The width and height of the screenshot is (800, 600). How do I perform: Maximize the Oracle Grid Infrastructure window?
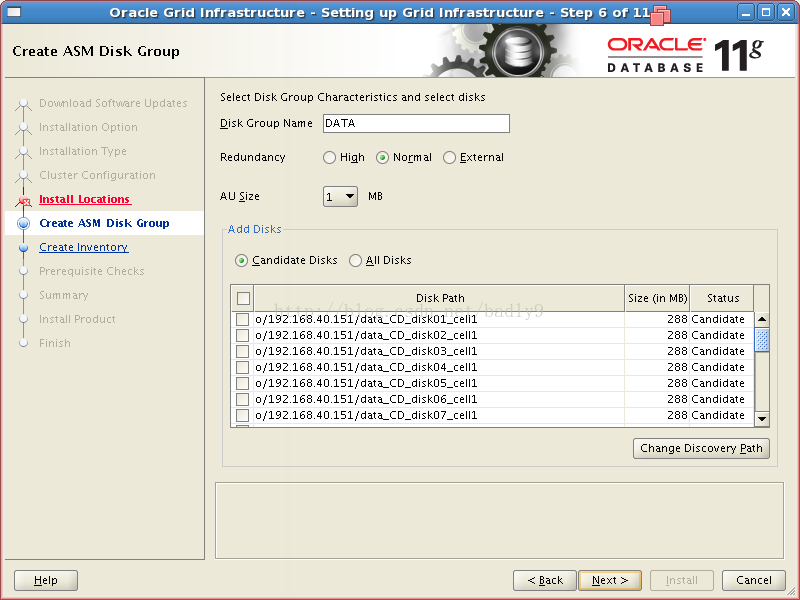766,12
